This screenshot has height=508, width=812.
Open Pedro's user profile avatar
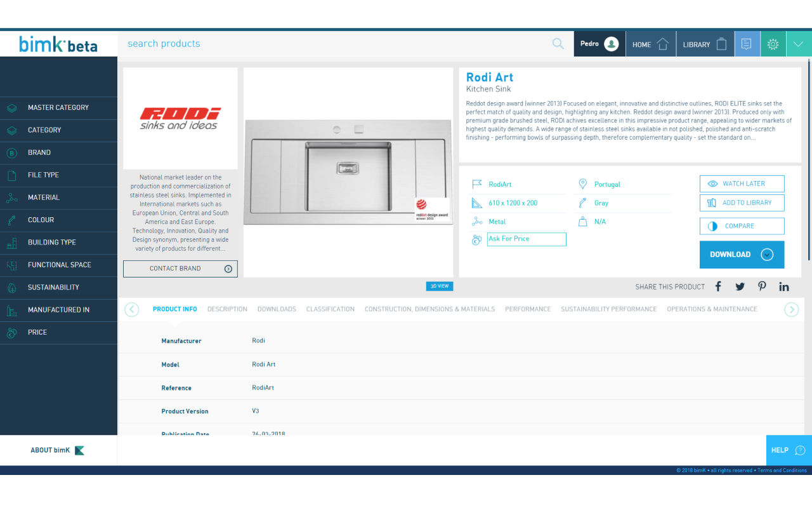click(612, 44)
